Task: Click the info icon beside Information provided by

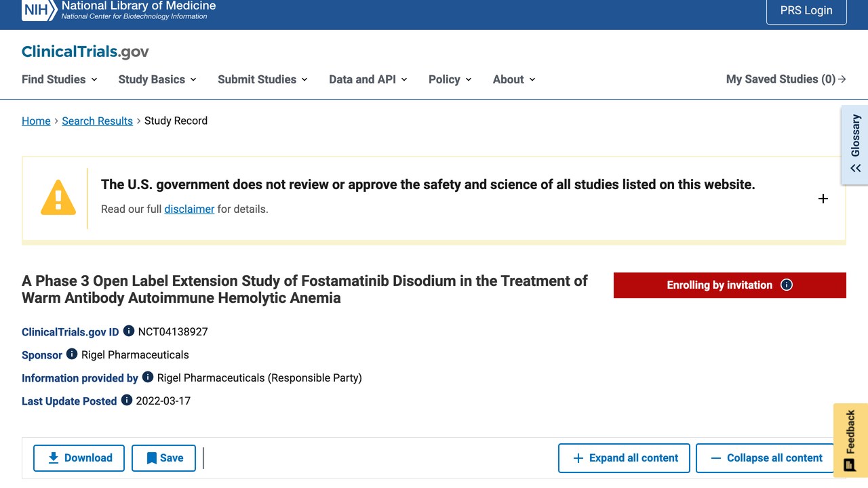Action: point(148,377)
